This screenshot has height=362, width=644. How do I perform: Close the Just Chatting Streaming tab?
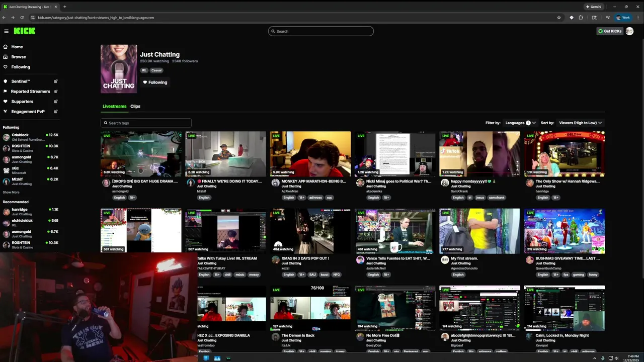55,7
